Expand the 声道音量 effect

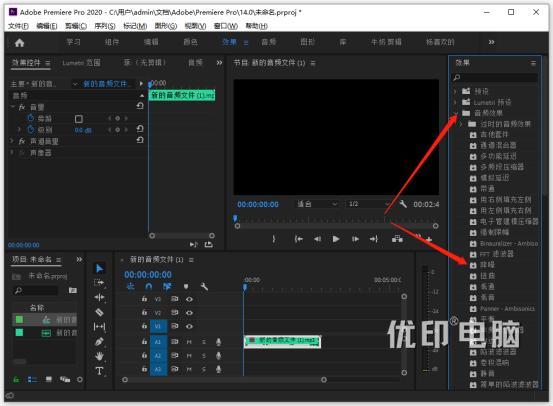click(x=12, y=141)
